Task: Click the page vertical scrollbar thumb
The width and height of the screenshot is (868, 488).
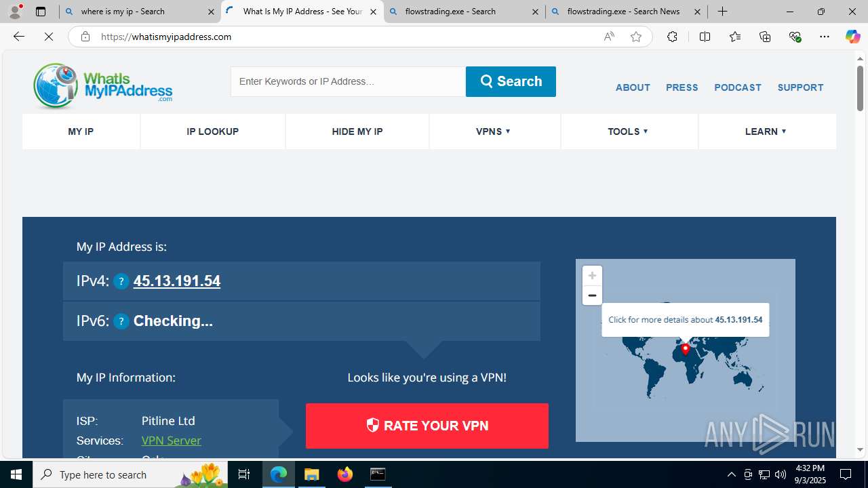Action: coord(860,88)
